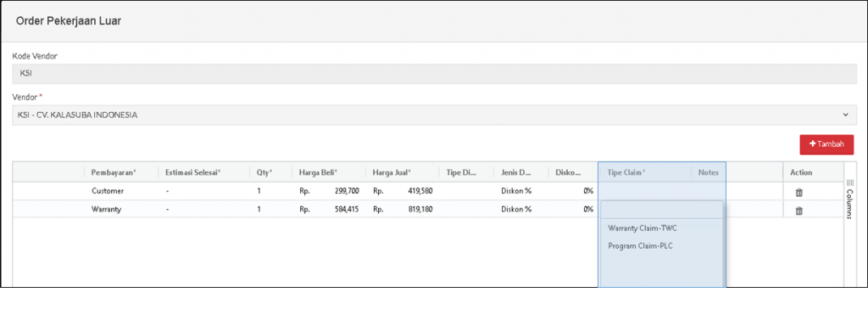The height and width of the screenshot is (326, 868).
Task: Open Tipe Claim dropdown in Warranty row
Action: (x=661, y=210)
